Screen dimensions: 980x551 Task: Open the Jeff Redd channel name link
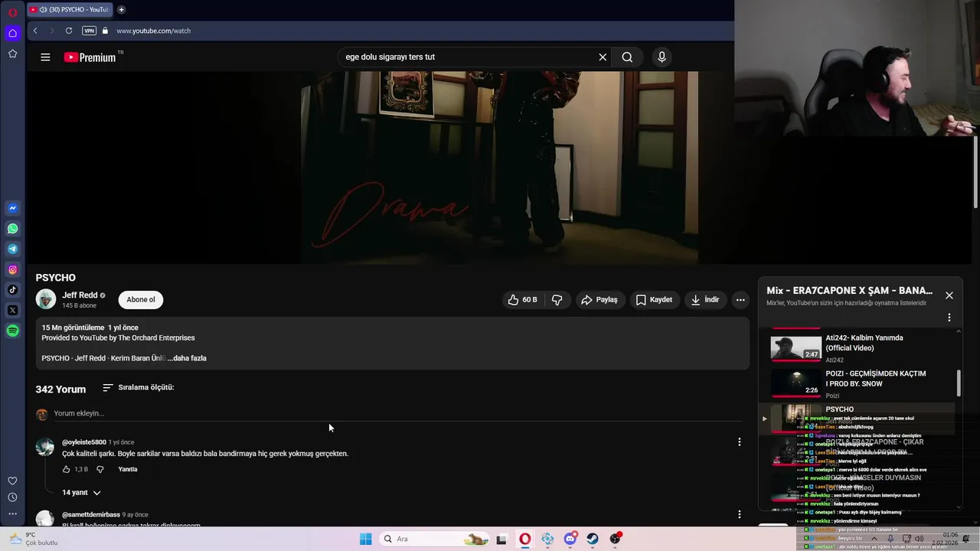point(80,295)
